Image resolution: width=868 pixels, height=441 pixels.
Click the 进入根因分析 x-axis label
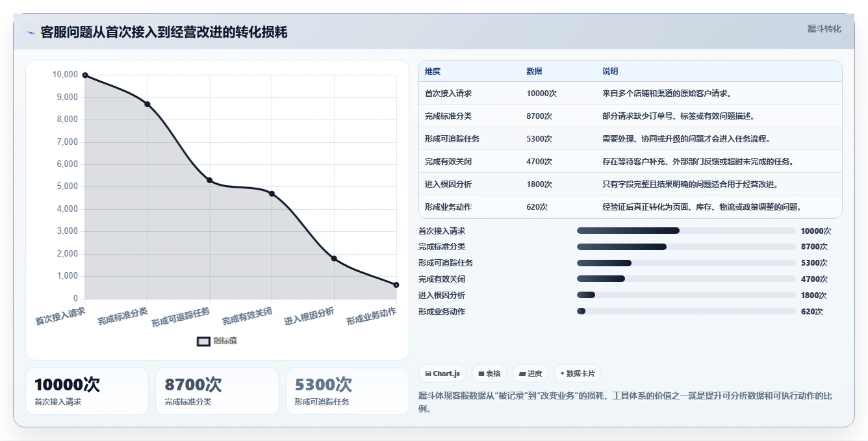[309, 316]
